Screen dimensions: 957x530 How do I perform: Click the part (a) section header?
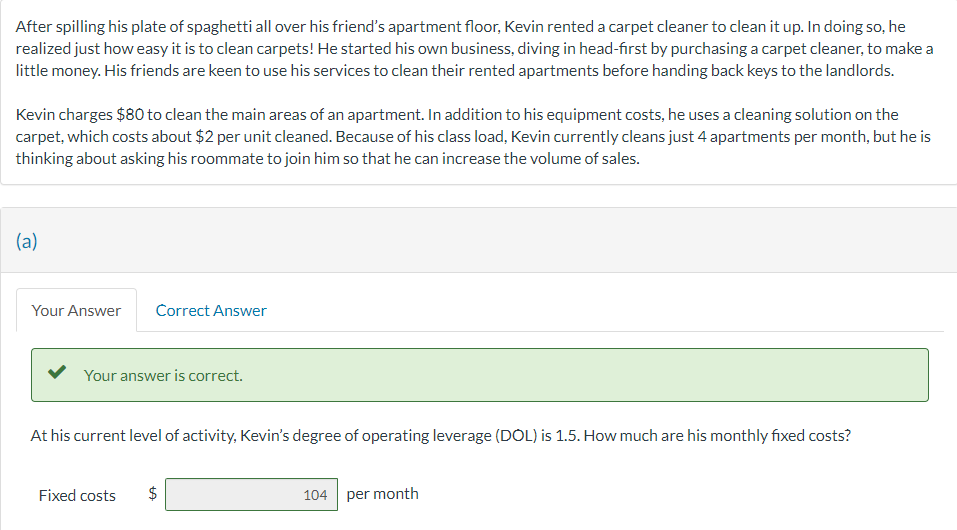[27, 241]
